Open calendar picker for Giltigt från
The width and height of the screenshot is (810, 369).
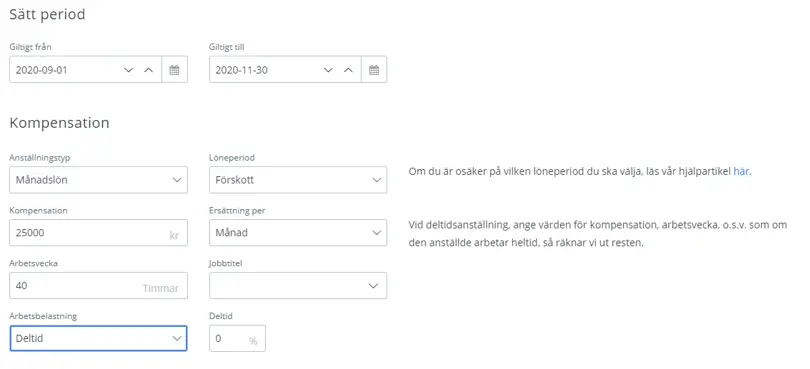[175, 70]
